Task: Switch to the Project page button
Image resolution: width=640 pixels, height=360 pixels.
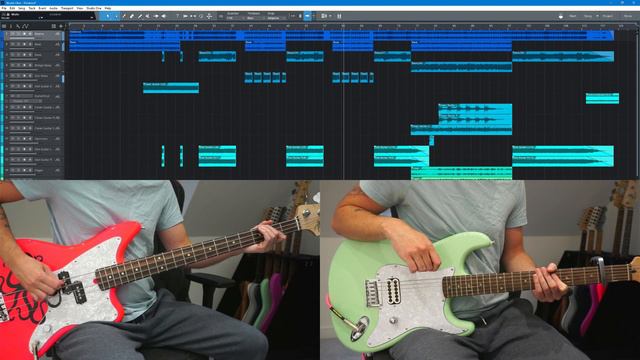Action: [608, 16]
